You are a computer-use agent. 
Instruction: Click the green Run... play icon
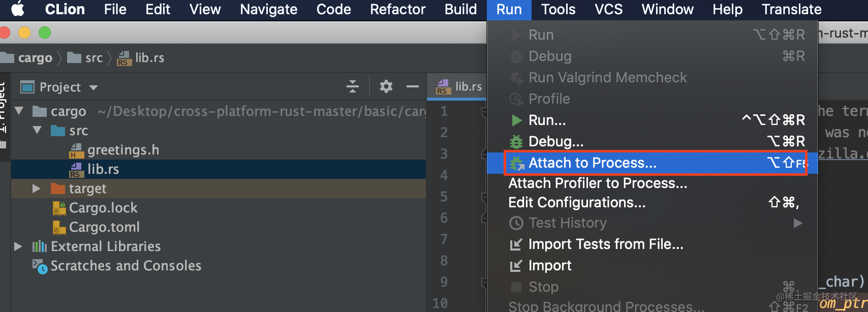pos(516,120)
